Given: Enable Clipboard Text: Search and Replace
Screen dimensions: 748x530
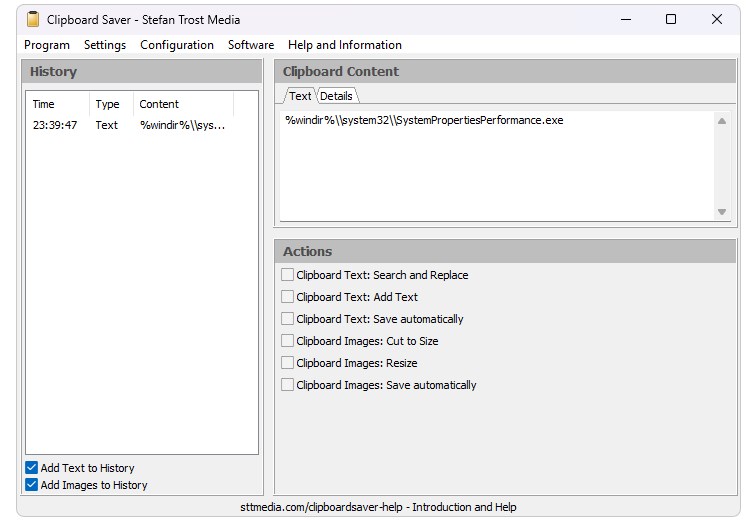Looking at the screenshot, I should (288, 275).
